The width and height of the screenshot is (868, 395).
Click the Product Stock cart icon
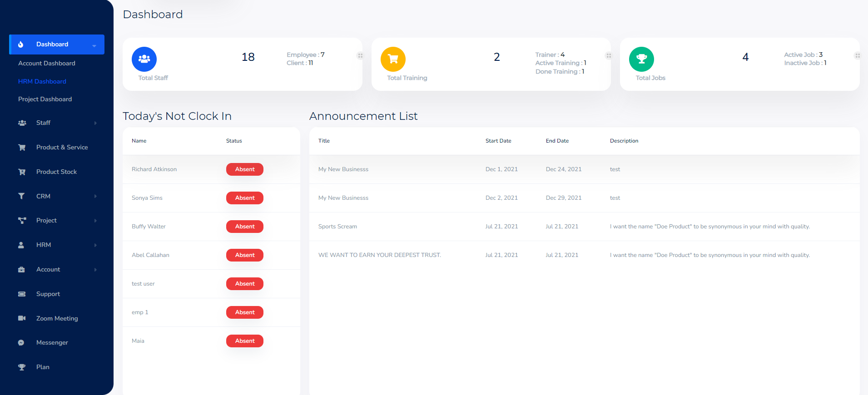tap(21, 172)
